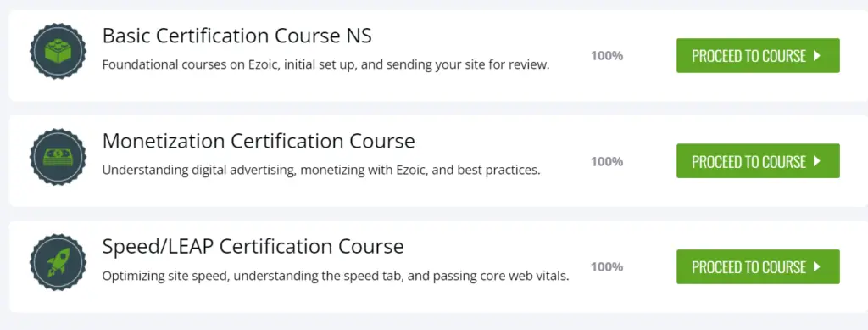Click the money stack badge icon
This screenshot has width=868, height=330.
58,157
